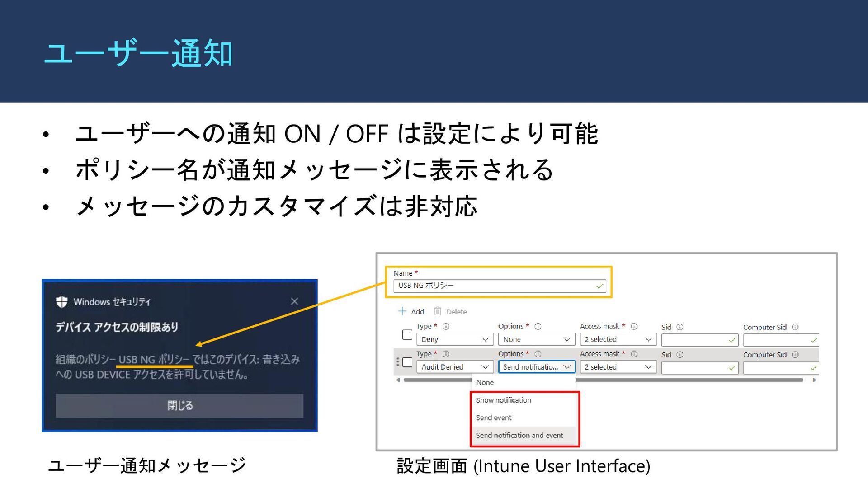Click the Delete trash icon
868x488 pixels.
click(437, 311)
